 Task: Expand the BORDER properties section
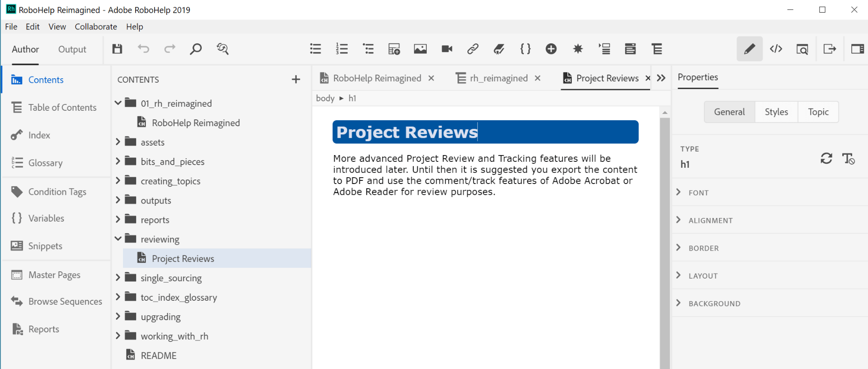[x=679, y=247]
